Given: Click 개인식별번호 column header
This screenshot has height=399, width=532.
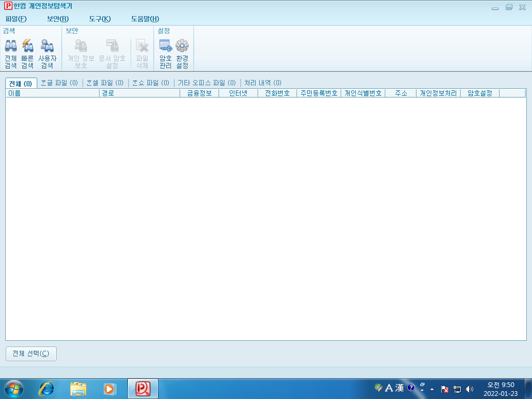Looking at the screenshot, I should [363, 93].
